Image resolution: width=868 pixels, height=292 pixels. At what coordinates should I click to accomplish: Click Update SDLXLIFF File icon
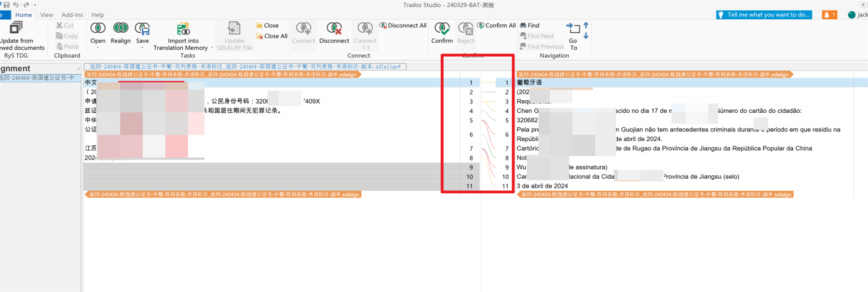[x=234, y=28]
